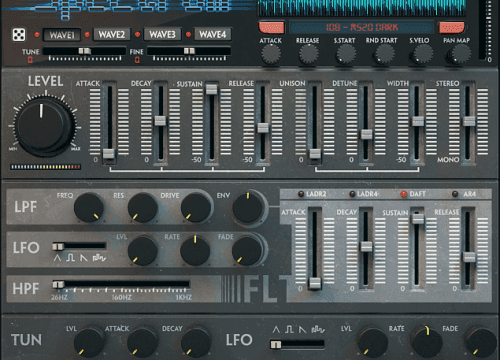Click red next-preset button right of display
Image resolution: width=500 pixels, height=360 pixels.
point(452,27)
